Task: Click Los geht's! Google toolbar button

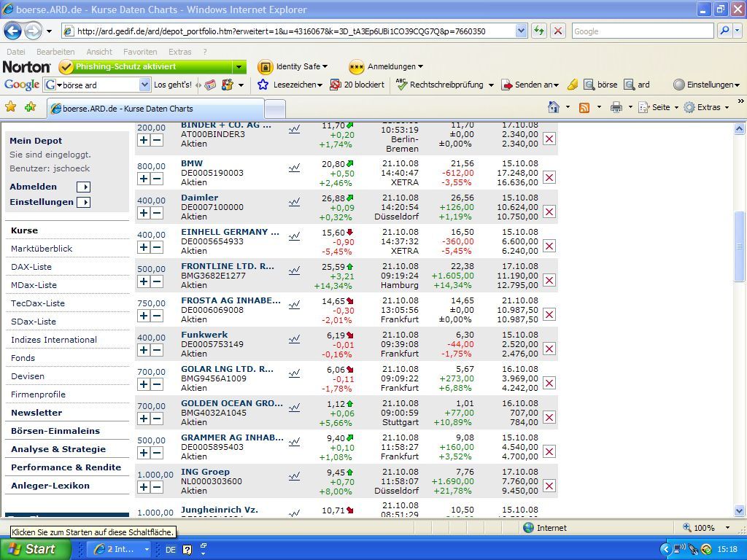Action: 172,85
